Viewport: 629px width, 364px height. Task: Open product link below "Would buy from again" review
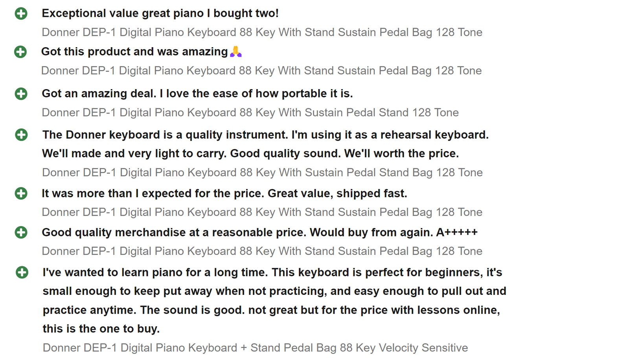(262, 251)
